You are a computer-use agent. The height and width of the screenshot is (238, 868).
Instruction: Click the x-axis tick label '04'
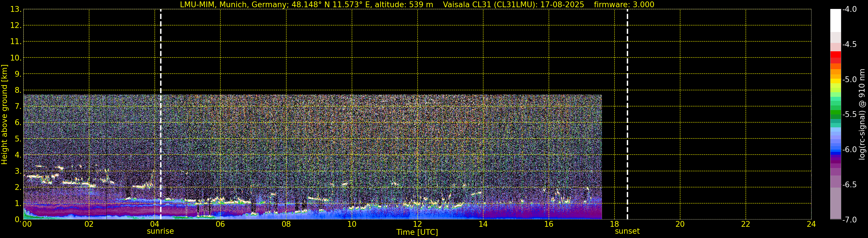155,224
